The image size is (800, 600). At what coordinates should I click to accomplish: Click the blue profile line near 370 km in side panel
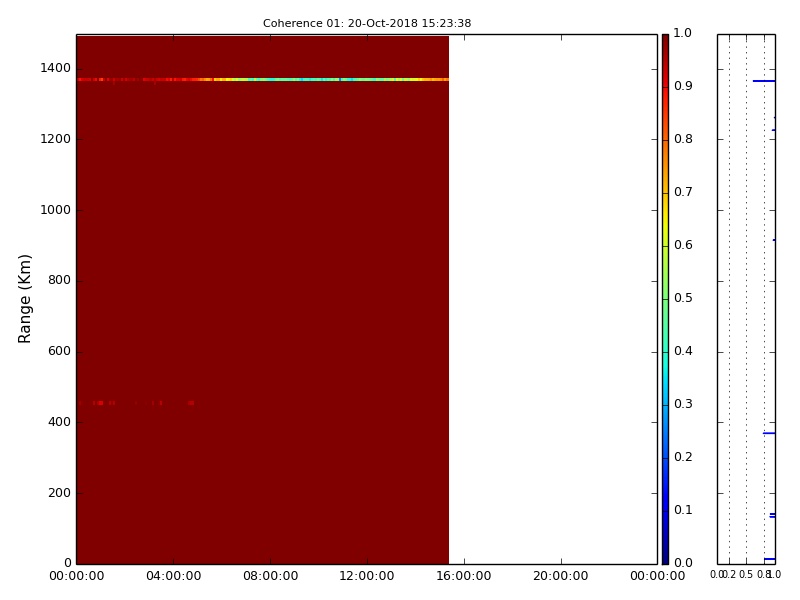pyautogui.click(x=769, y=433)
